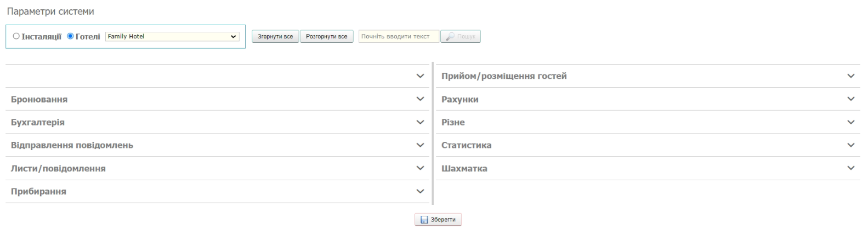Expand the Бухгалтерія section chevron
The height and width of the screenshot is (246, 868).
click(x=420, y=122)
